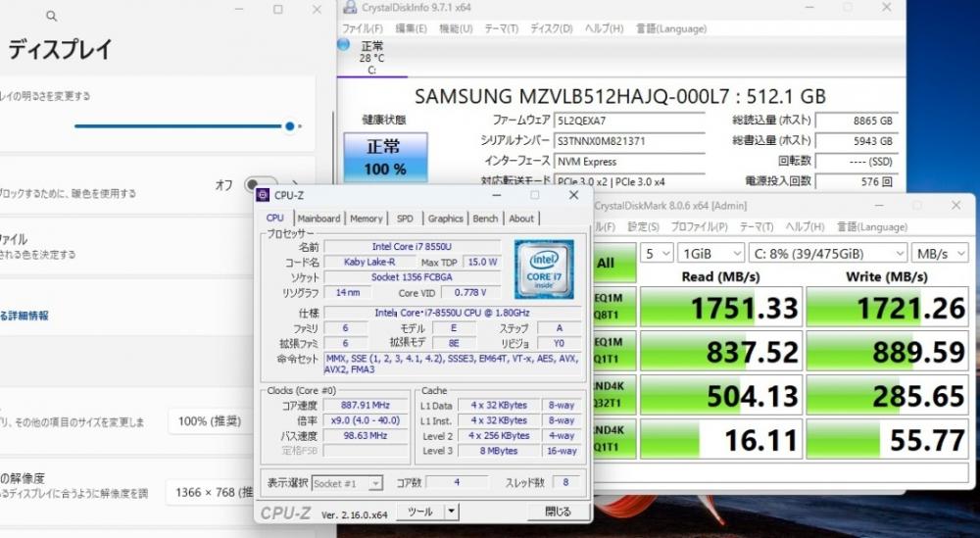
Task: Click the serial number field S3TNNX0M821371
Action: click(630, 141)
